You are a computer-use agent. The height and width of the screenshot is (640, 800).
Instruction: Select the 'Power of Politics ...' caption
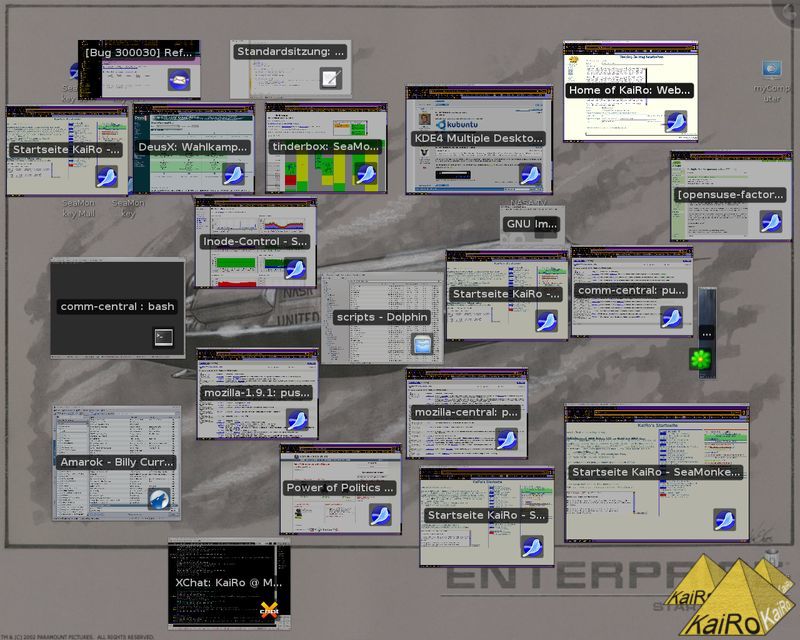coord(340,487)
